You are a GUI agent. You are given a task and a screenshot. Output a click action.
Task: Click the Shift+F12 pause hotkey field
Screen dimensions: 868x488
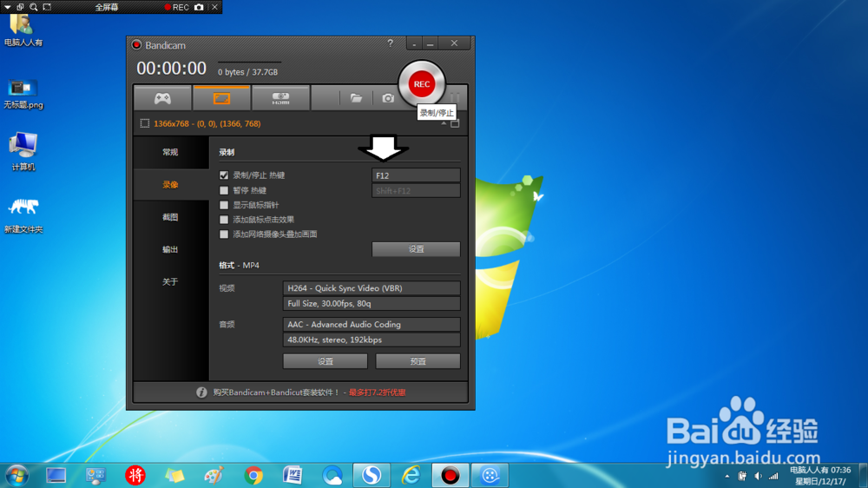click(416, 190)
